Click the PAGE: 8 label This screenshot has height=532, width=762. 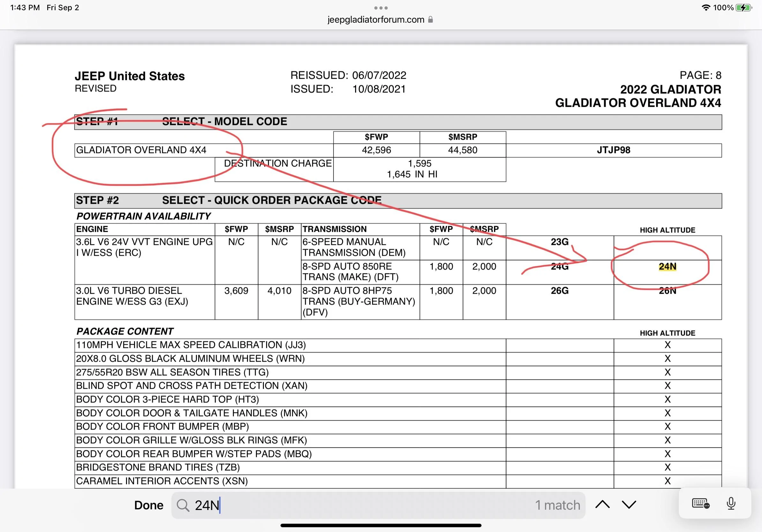tap(700, 75)
